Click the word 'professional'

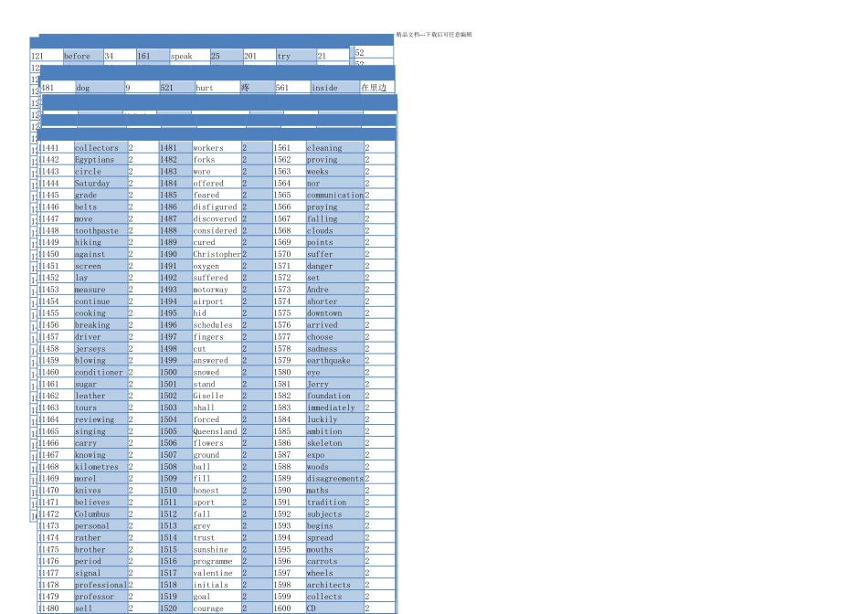101,585
